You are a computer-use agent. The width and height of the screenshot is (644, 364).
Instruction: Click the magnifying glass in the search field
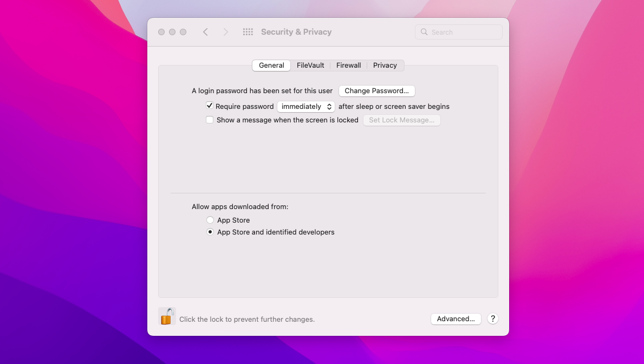pos(424,32)
